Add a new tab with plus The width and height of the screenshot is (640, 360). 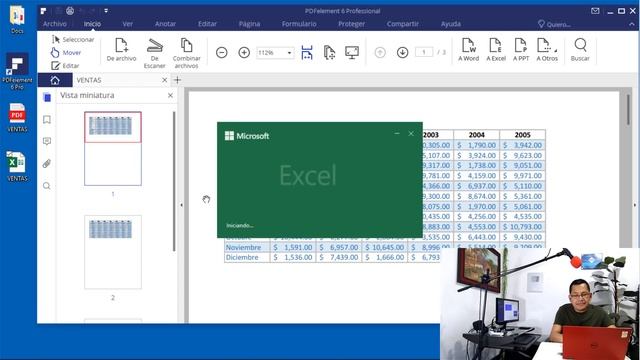[x=177, y=80]
